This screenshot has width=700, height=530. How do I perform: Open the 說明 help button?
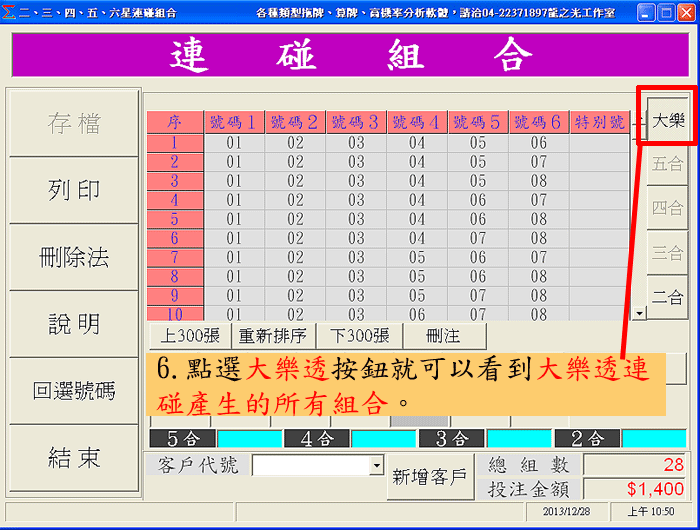click(x=74, y=324)
